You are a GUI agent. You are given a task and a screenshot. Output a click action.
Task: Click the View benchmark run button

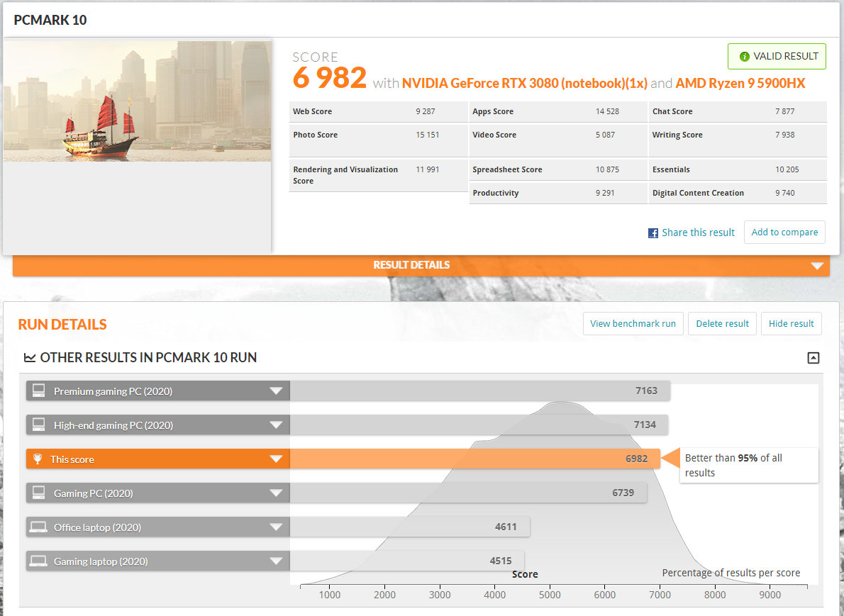633,324
